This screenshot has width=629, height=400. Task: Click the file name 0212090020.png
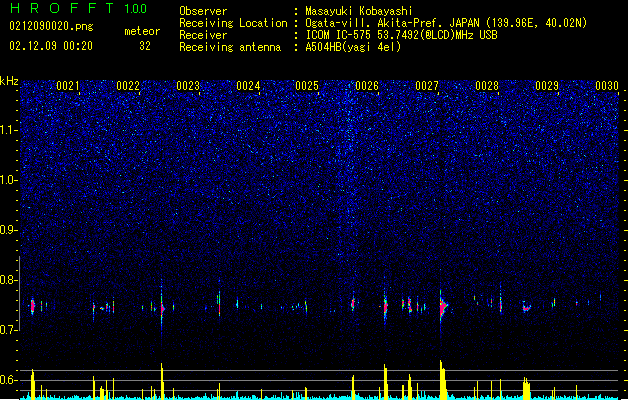point(51,26)
